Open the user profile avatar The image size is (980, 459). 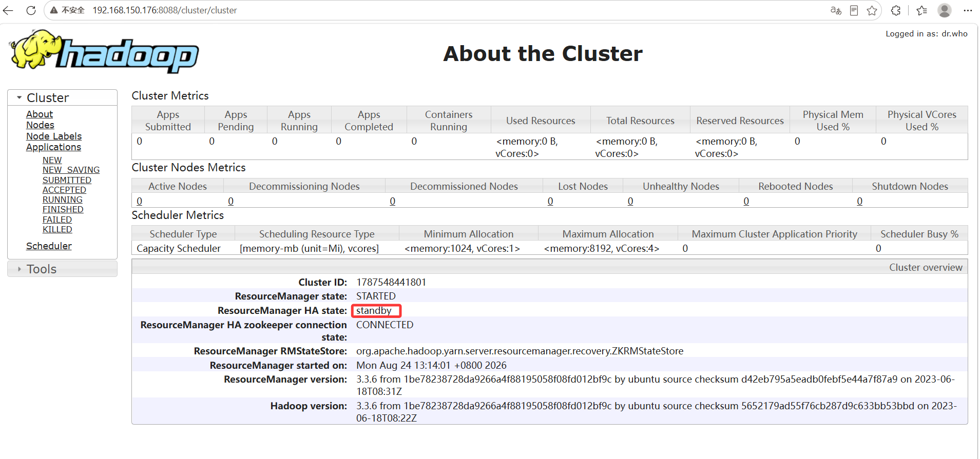[945, 10]
